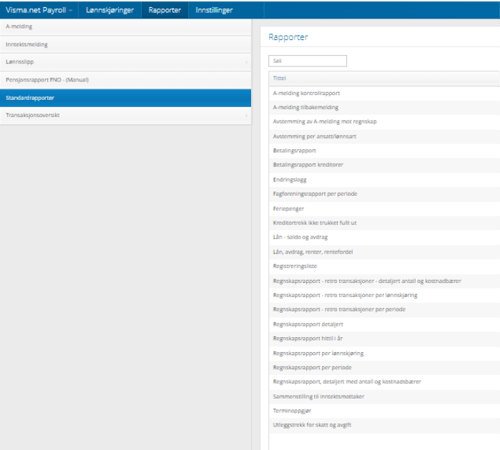500x450 pixels.
Task: Expand the Transaksjonsoversikt chevron
Action: click(246, 115)
